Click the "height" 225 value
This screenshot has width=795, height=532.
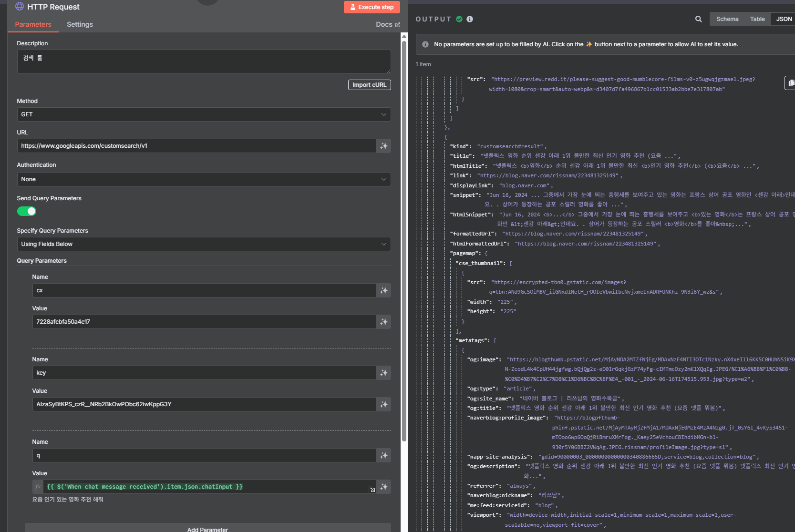(508, 311)
